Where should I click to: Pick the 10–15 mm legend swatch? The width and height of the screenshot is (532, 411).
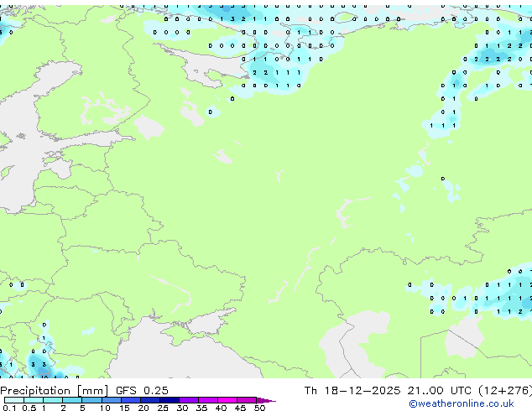pyautogui.click(x=112, y=400)
